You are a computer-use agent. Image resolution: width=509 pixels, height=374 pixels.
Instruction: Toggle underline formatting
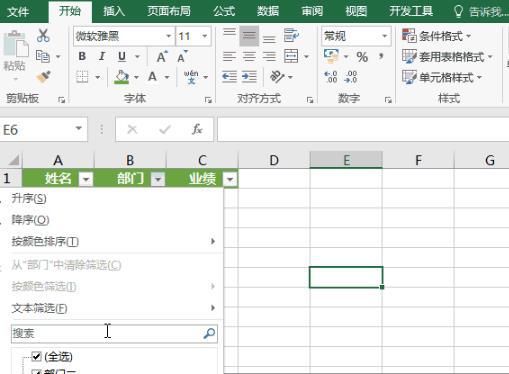point(122,56)
